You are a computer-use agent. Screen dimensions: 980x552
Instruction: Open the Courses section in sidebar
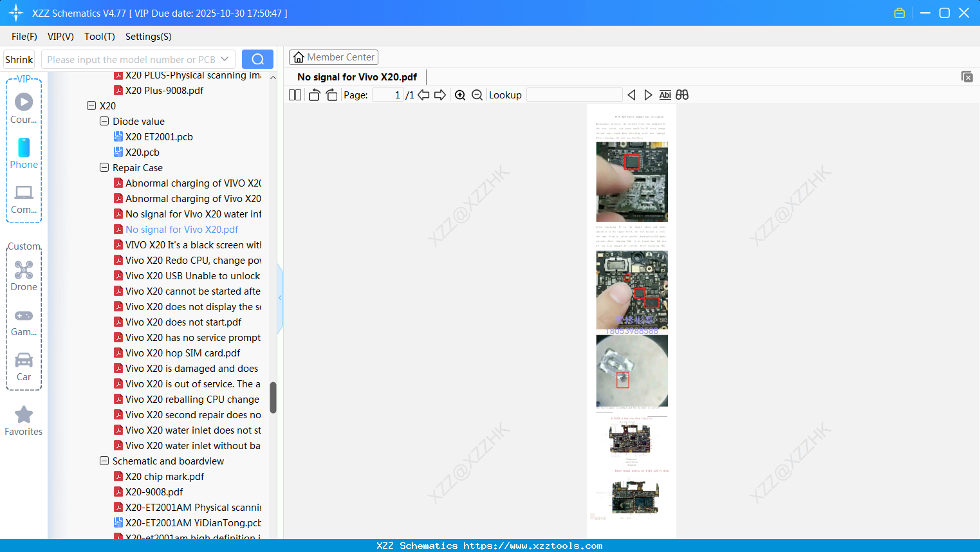pyautogui.click(x=24, y=108)
